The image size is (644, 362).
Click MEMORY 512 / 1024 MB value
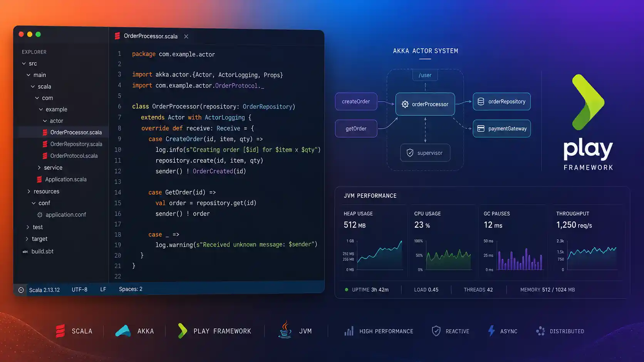(547, 290)
